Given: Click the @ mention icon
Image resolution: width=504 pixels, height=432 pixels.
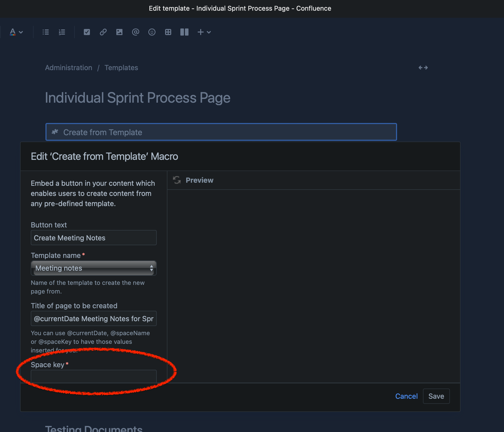Looking at the screenshot, I should pyautogui.click(x=136, y=32).
